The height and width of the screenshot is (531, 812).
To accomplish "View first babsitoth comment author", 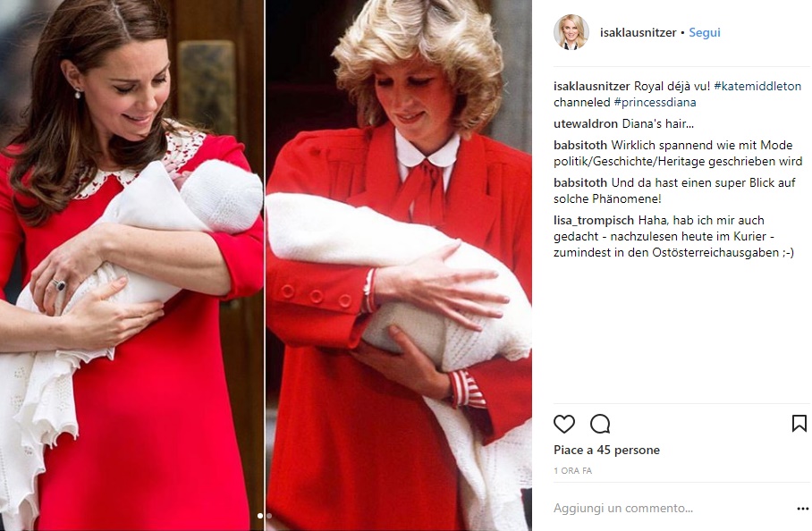I will (x=580, y=145).
